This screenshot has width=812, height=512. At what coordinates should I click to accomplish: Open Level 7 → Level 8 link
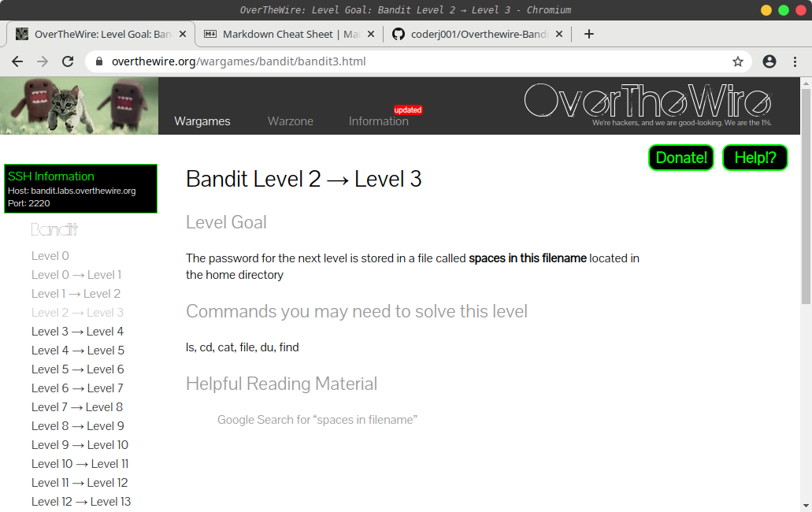coord(76,407)
